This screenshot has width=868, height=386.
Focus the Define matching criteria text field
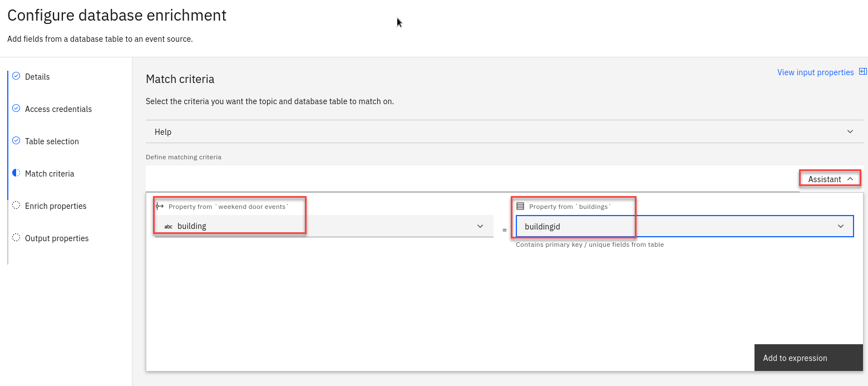point(470,179)
